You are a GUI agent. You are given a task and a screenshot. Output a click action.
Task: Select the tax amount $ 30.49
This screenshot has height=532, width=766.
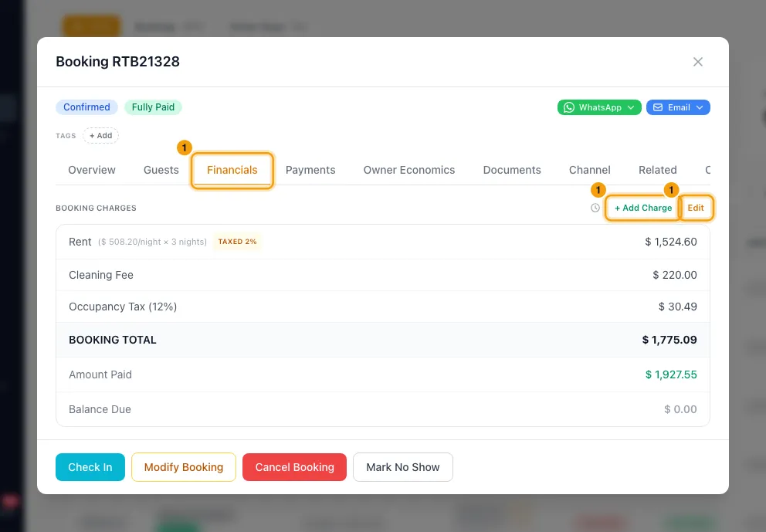(x=677, y=307)
